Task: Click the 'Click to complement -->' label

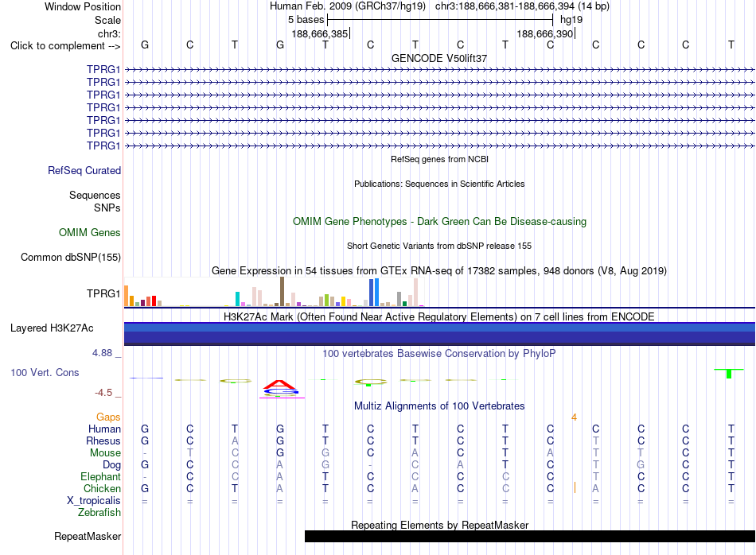Action: 65,46
